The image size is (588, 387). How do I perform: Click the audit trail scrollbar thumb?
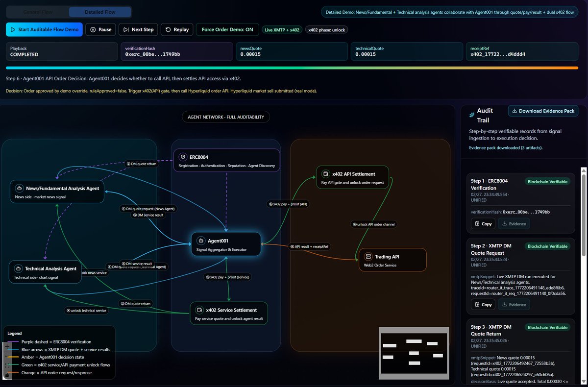(x=584, y=215)
